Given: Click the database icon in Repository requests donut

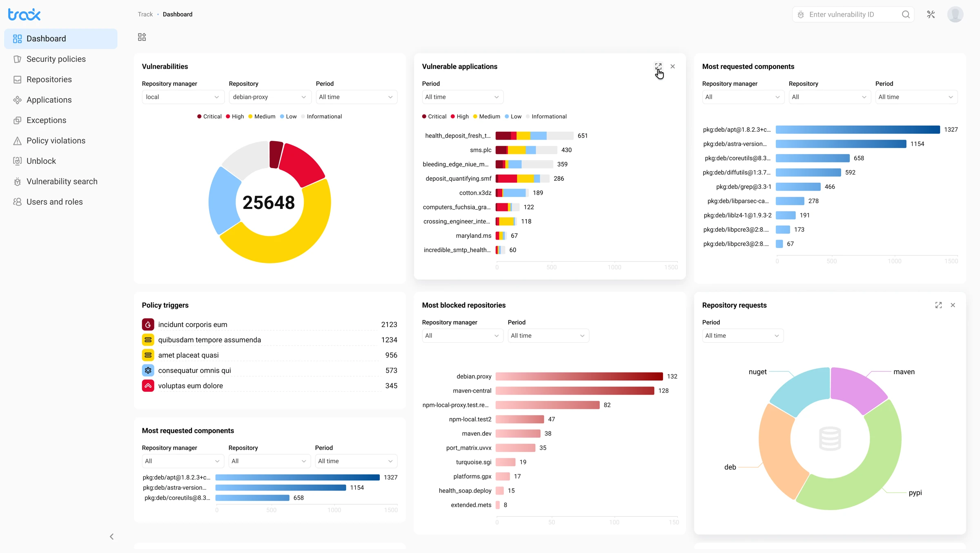Looking at the screenshot, I should pyautogui.click(x=830, y=439).
